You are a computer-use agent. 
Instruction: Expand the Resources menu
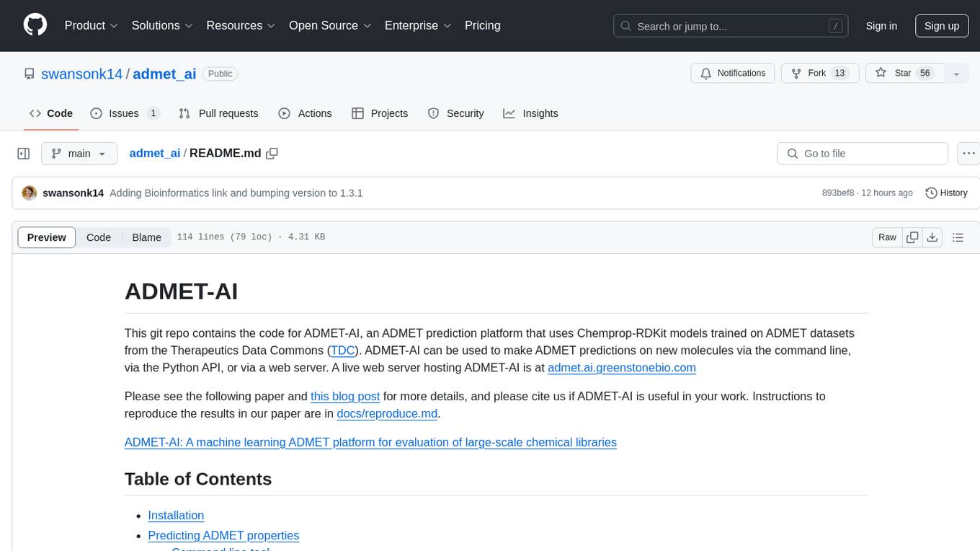(241, 25)
